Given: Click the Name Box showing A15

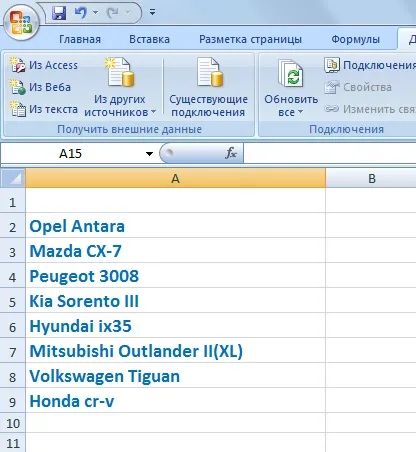Looking at the screenshot, I should pos(71,154).
